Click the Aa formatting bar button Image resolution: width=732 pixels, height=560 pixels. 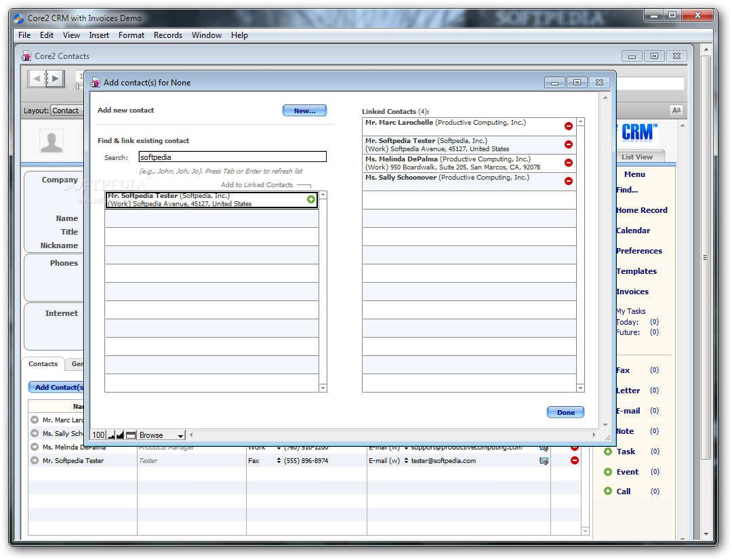tap(676, 111)
